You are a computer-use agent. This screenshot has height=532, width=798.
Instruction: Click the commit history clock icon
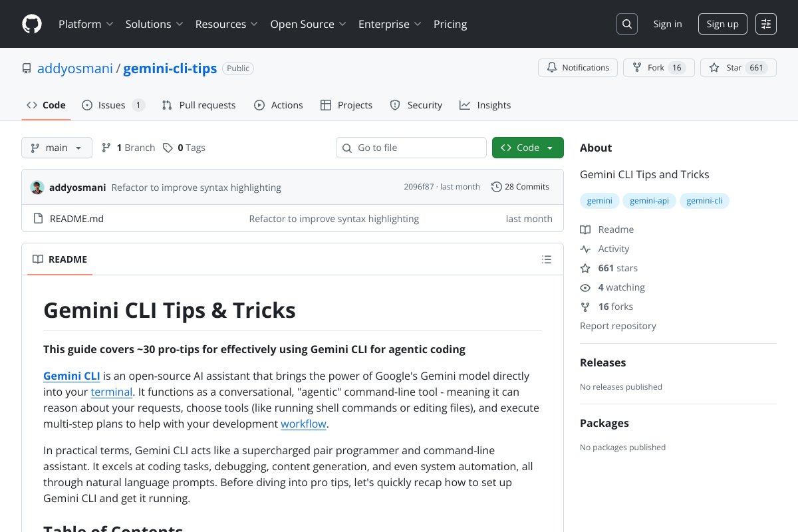[496, 187]
